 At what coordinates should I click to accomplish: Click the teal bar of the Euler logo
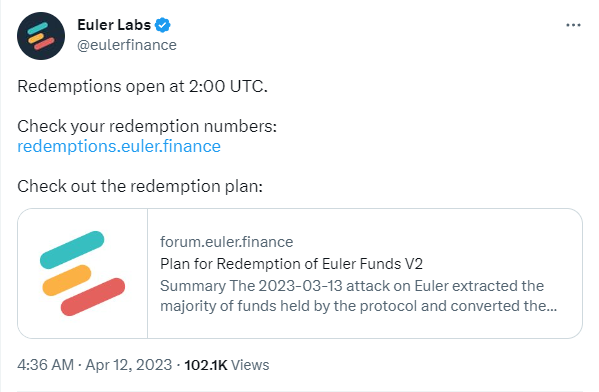[x=72, y=250]
